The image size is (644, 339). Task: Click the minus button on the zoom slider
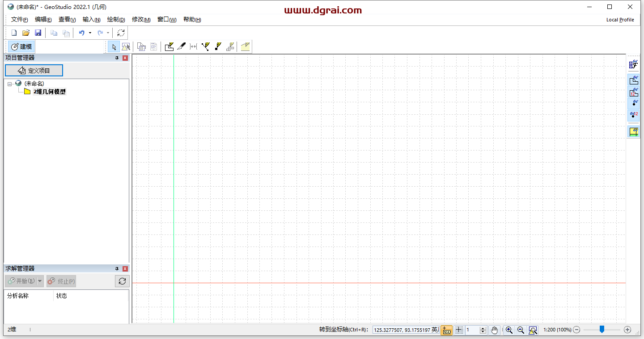[577, 330]
